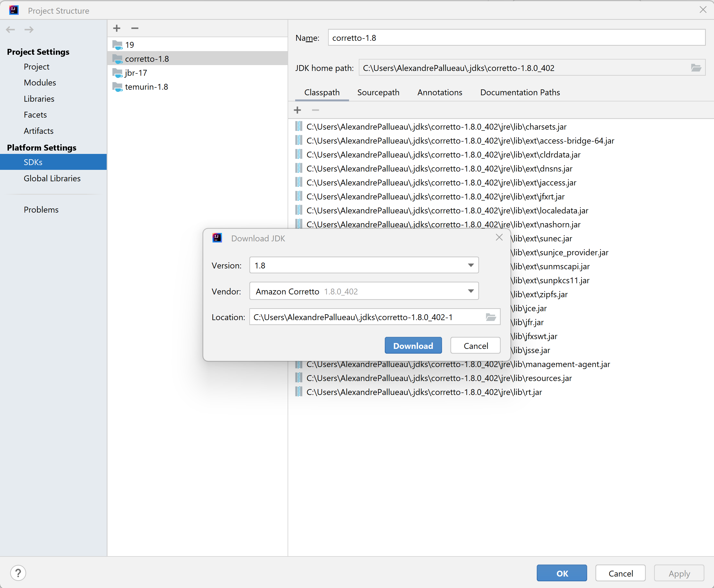The width and height of the screenshot is (714, 588).
Task: Switch to the Sourcepath tab
Action: point(378,92)
